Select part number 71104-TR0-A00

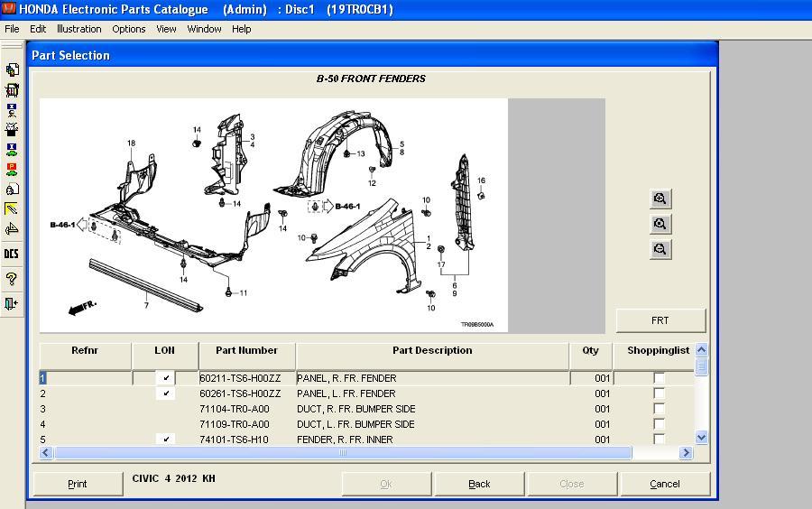[235, 409]
